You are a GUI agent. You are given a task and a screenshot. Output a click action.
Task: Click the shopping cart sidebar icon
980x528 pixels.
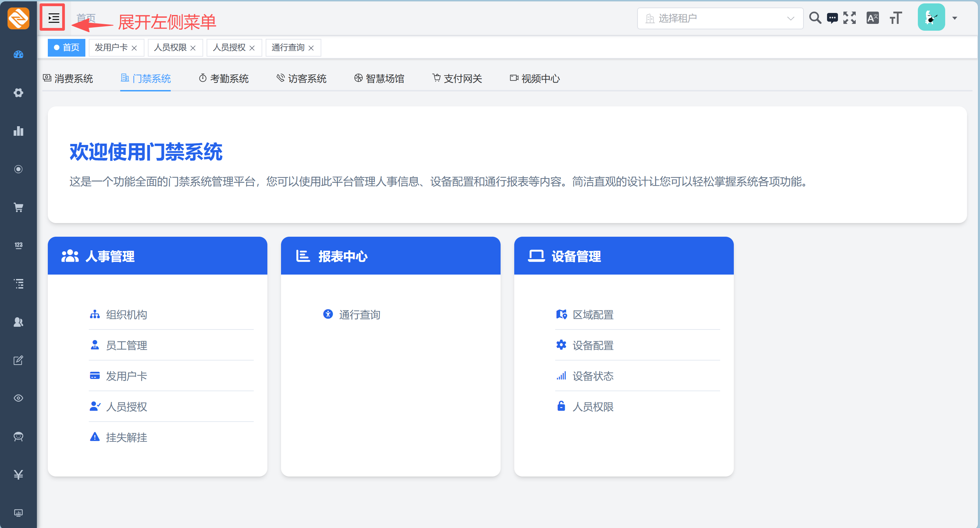click(18, 207)
